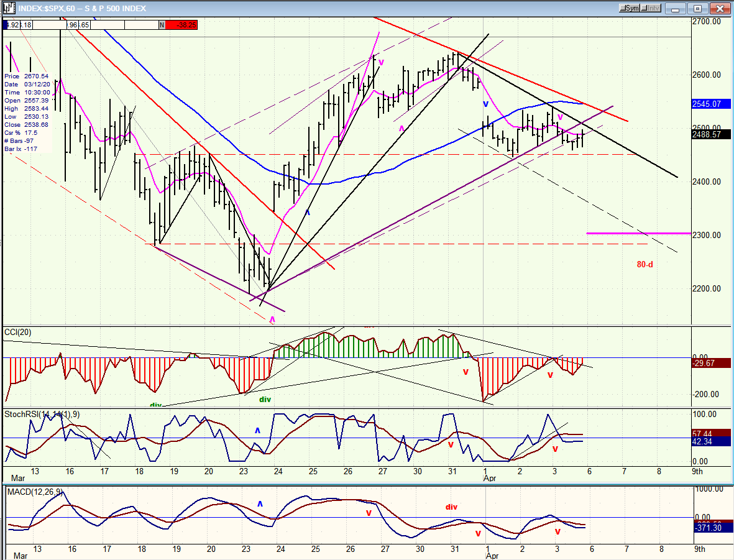Viewport: 734px width, 560px height.
Task: Click the blue 2545.07 price axis tag
Action: [x=711, y=104]
